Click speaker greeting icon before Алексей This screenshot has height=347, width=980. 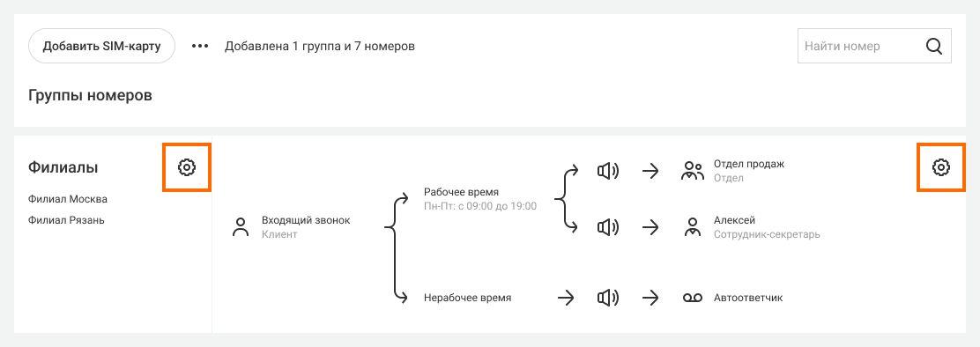coord(607,228)
